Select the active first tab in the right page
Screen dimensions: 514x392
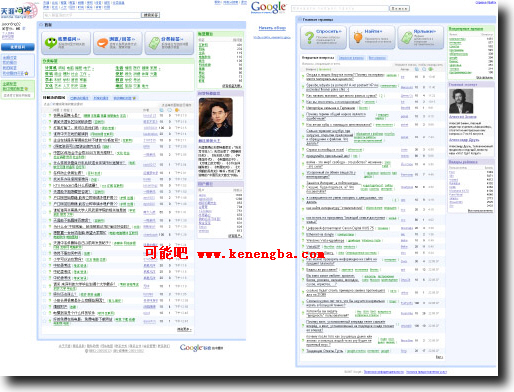click(x=318, y=58)
